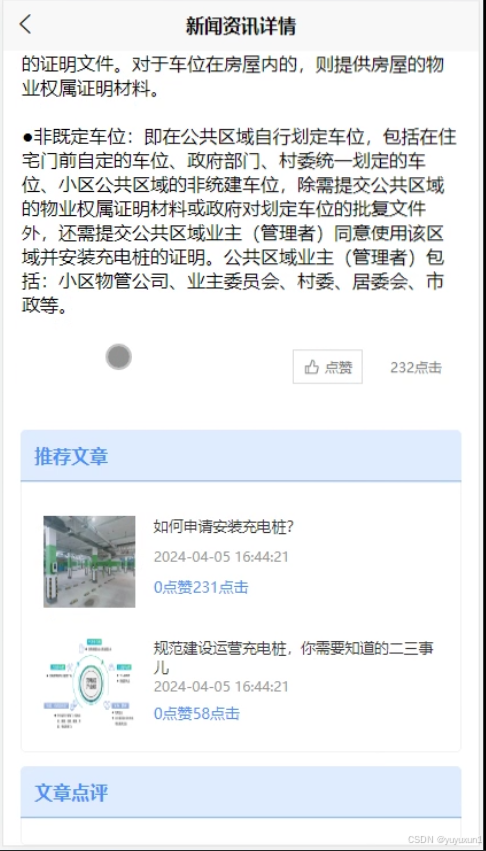
Task: Open article 规范建设运营充电桩，你需要知道的二三事儿
Action: (294, 657)
